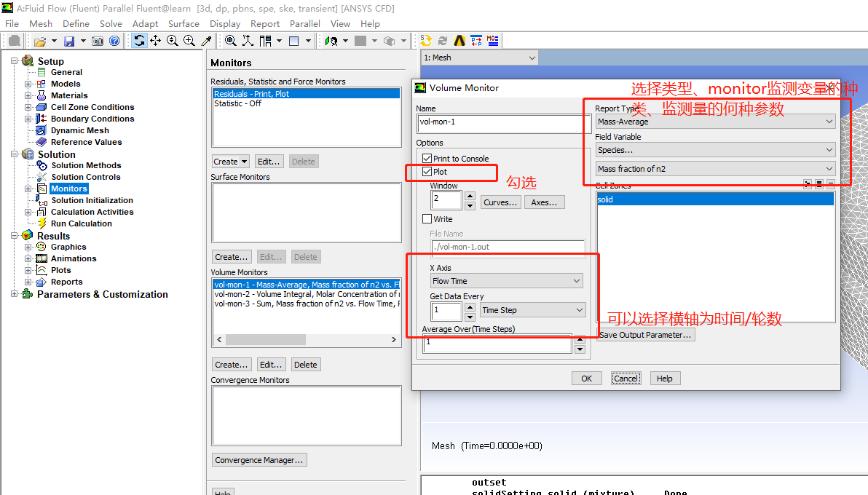Click the ANSYS logo toolbar icon
This screenshot has width=868, height=495.
click(x=459, y=41)
